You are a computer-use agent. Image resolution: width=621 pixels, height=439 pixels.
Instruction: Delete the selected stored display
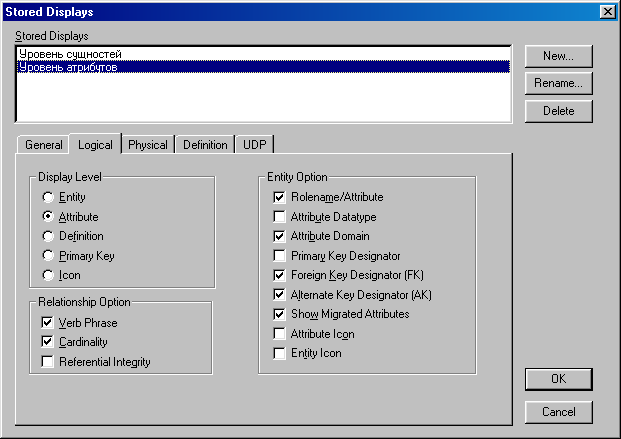tap(558, 111)
